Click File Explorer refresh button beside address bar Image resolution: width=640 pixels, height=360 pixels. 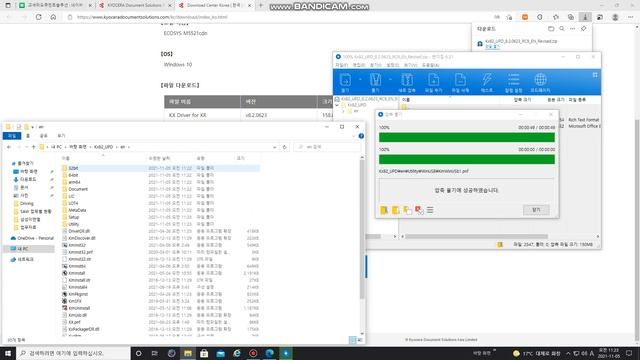coord(284,147)
